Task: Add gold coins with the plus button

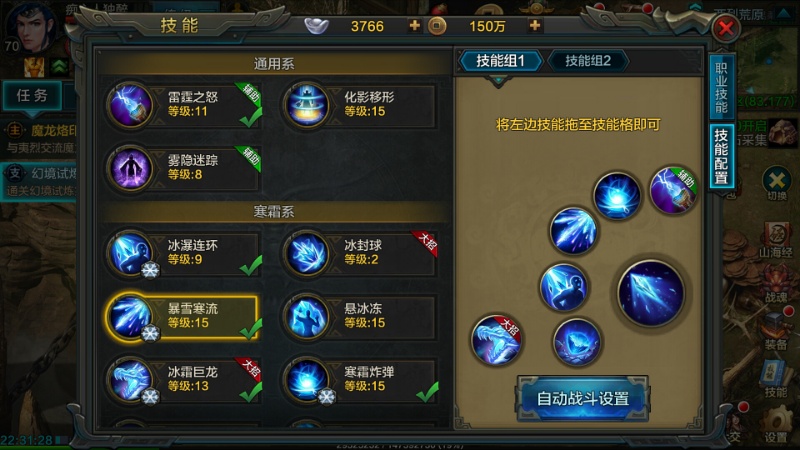Action: [535, 25]
